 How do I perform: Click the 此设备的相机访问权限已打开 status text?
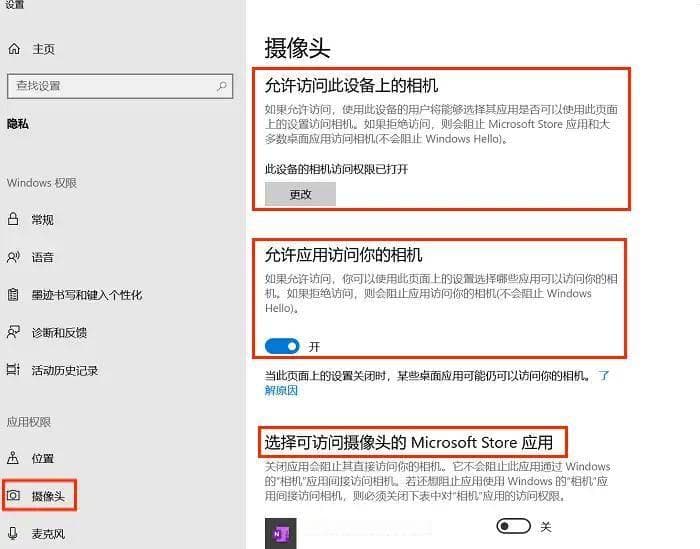click(x=336, y=169)
